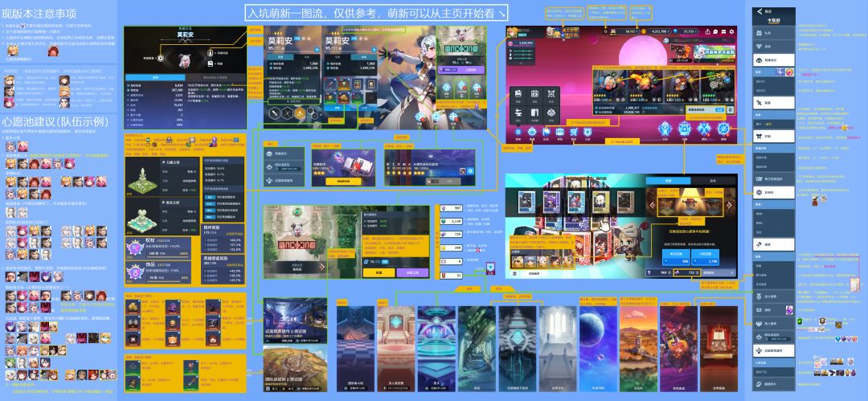
Task: Click yellow button on awakening dungeon card
Action: click(343, 181)
